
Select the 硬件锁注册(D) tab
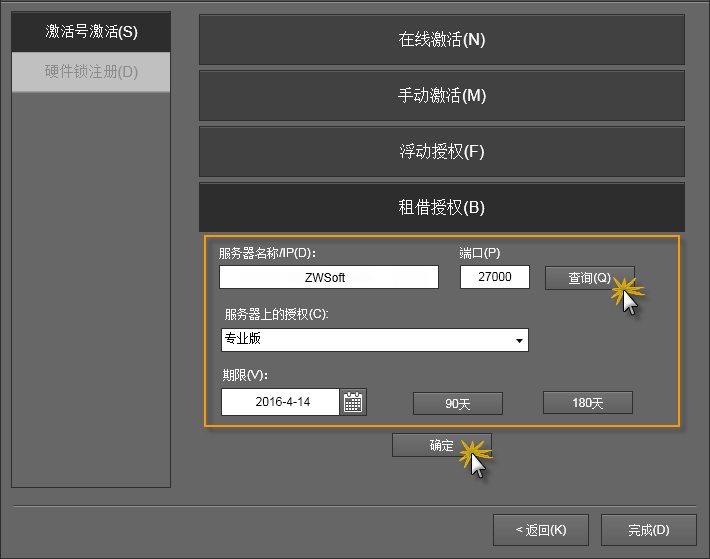(x=91, y=72)
